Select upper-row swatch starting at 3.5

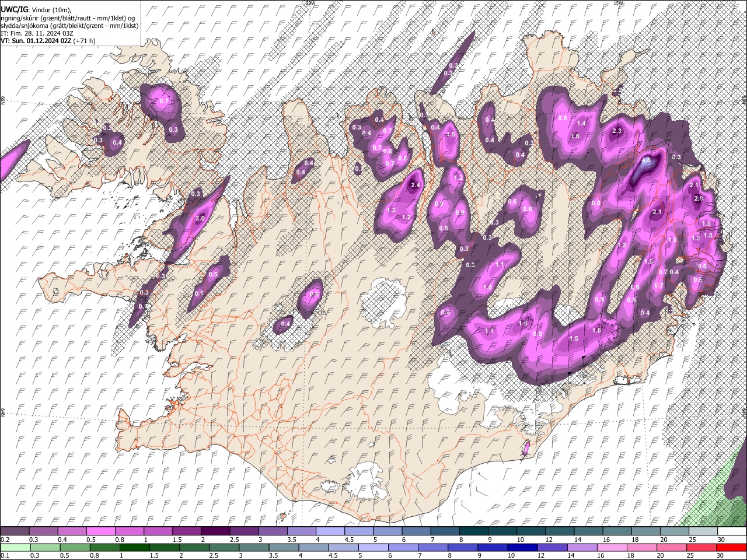click(x=301, y=531)
